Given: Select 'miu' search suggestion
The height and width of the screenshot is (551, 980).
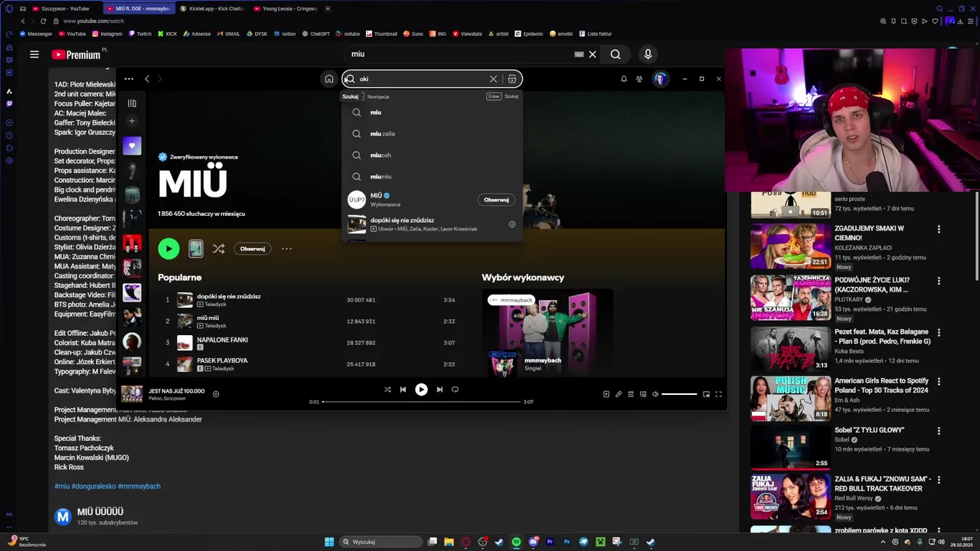Looking at the screenshot, I should (432, 112).
